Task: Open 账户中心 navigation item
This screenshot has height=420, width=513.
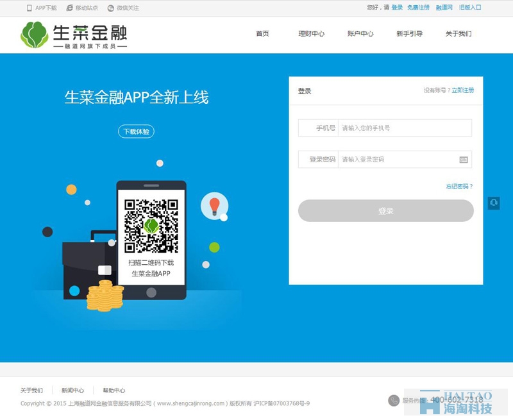Action: [x=360, y=34]
